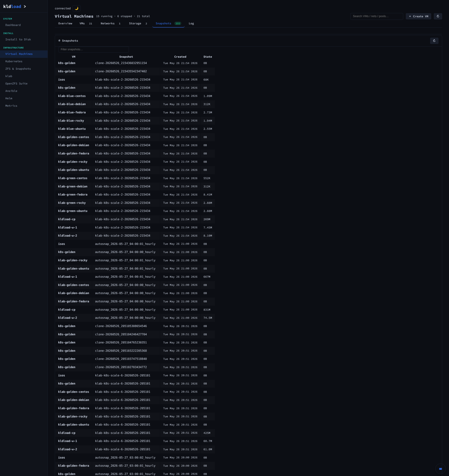Focus the Filter snapshots input
Viewport: 449px width, 476px height.
click(x=94, y=49)
